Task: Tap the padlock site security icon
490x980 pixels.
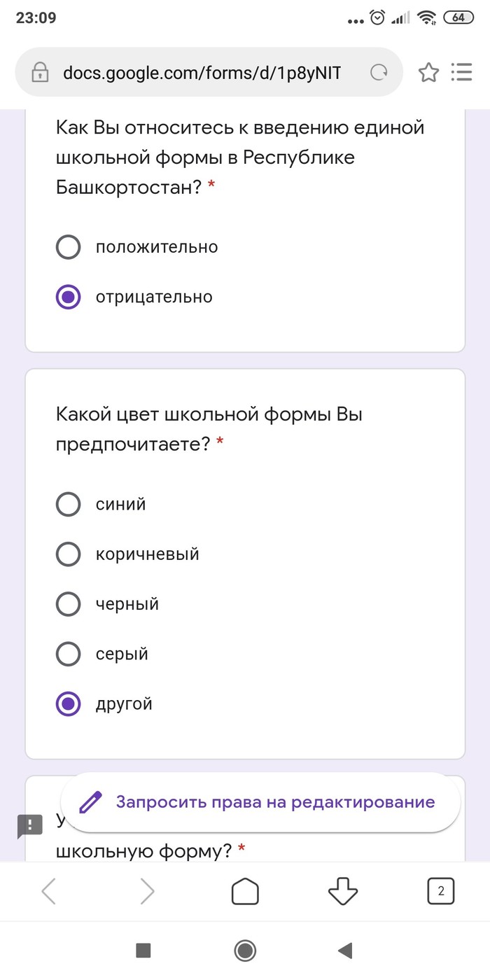Action: point(40,72)
